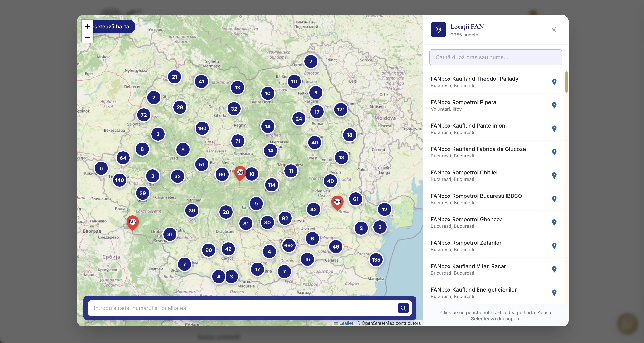Viewport: 644px width, 343px height.
Task: Zoom in the map with plus button
Action: point(87,26)
